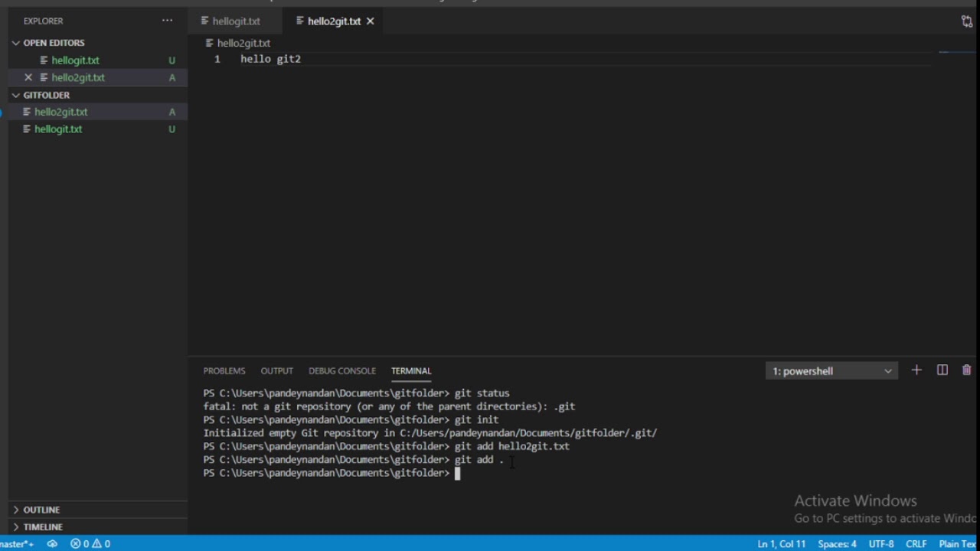Click the EXPLORER sidebar title
Screen dimensions: 980x551
point(44,21)
